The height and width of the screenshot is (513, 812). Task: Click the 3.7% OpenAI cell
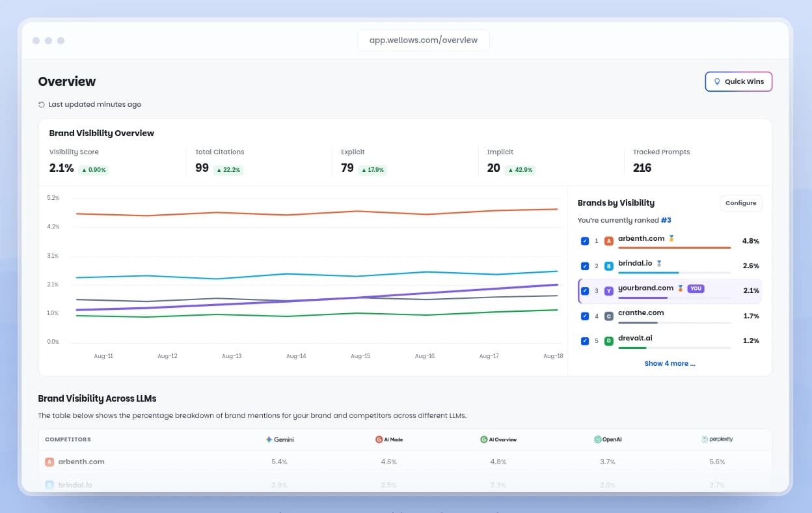(x=608, y=462)
